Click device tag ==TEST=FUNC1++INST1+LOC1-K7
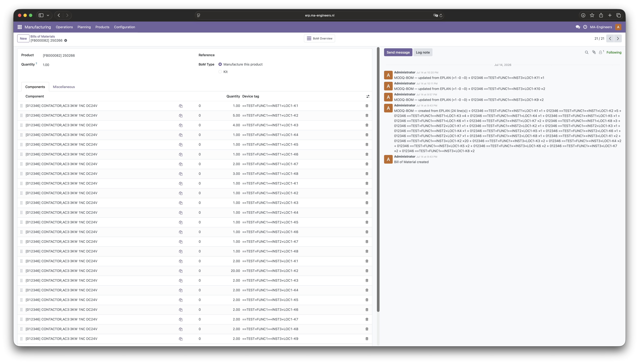 point(270,164)
